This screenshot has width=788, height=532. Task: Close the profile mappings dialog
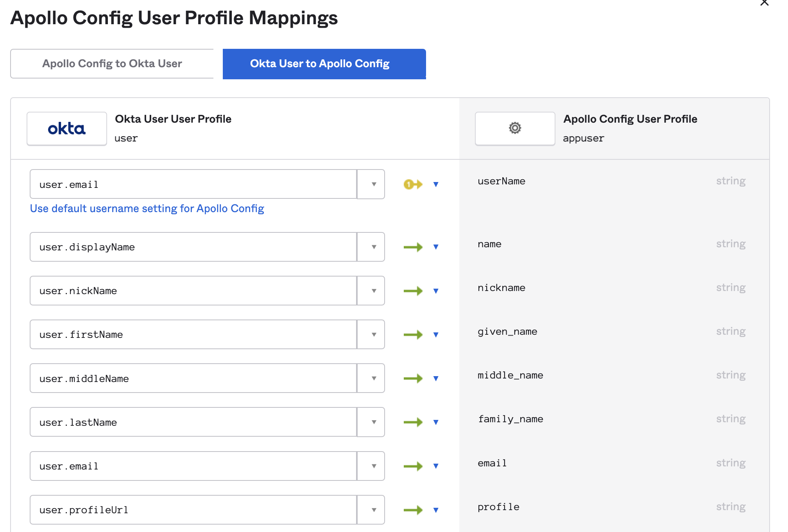pos(764,3)
